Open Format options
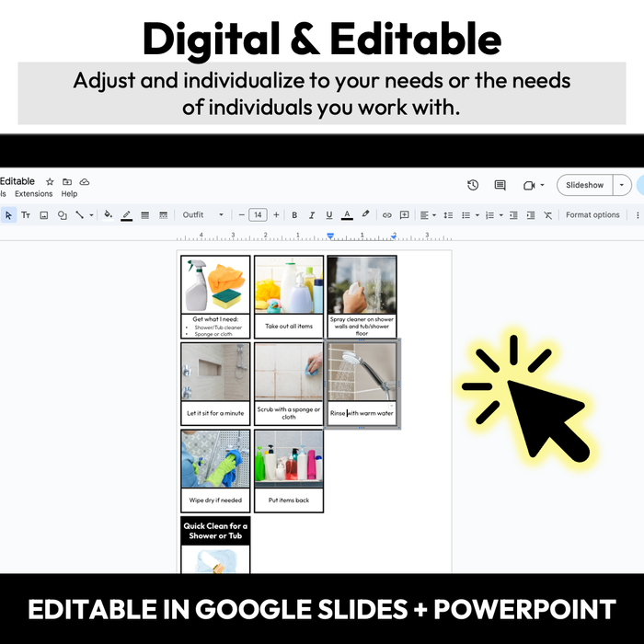Viewport: 644px width, 644px height. [x=592, y=215]
